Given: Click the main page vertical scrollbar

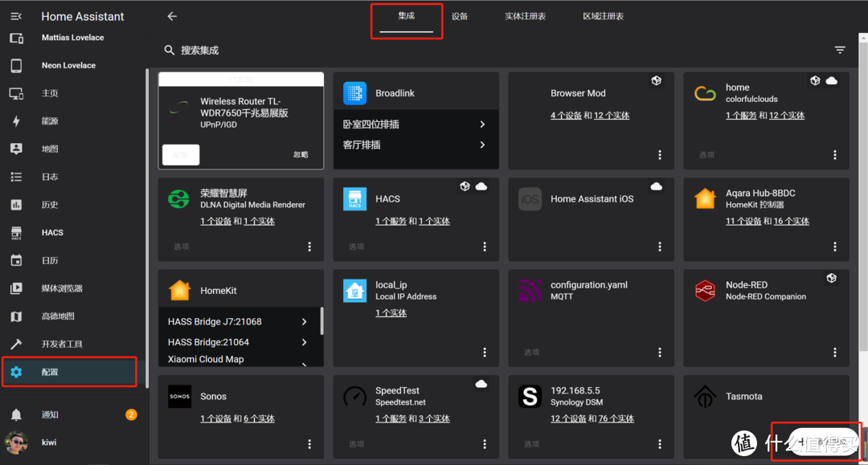Looking at the screenshot, I should point(863,194).
